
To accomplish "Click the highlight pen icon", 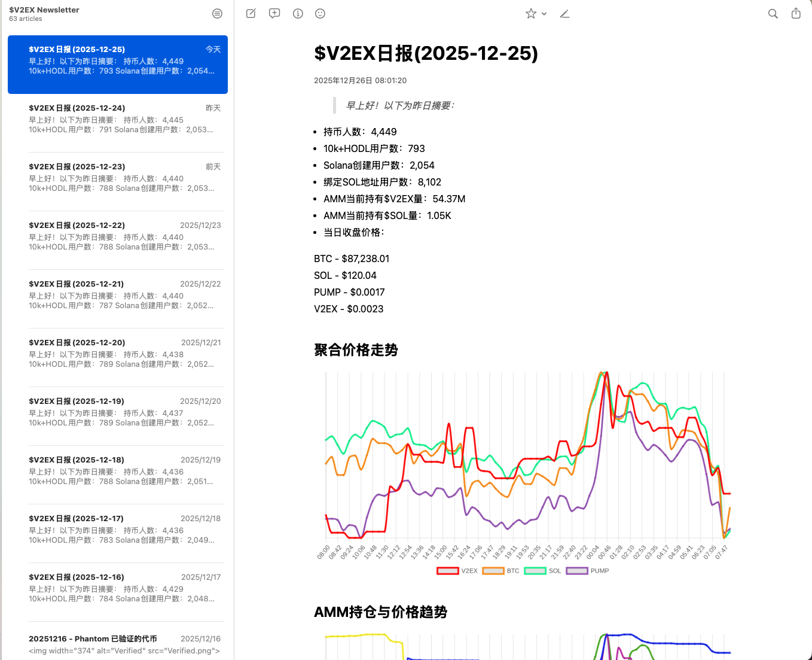I will click(564, 13).
